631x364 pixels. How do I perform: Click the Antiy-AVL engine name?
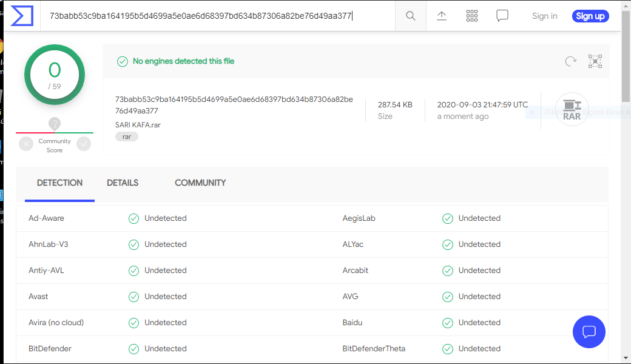tap(46, 271)
